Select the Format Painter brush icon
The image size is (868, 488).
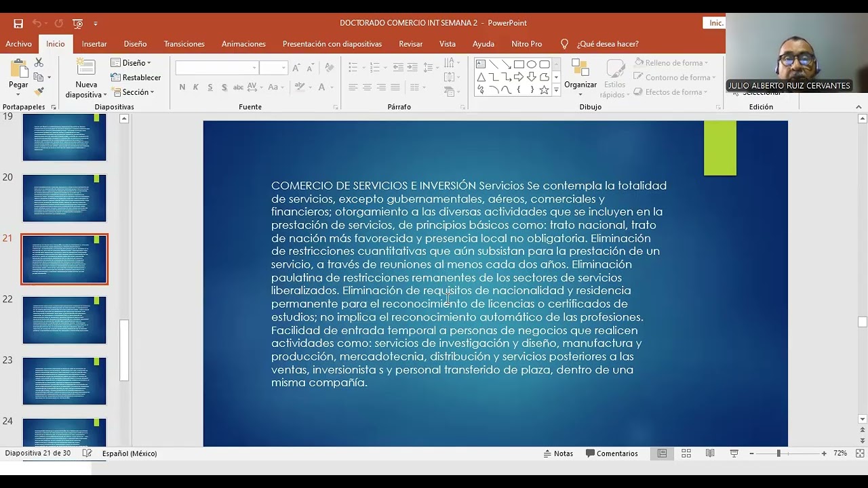click(39, 91)
